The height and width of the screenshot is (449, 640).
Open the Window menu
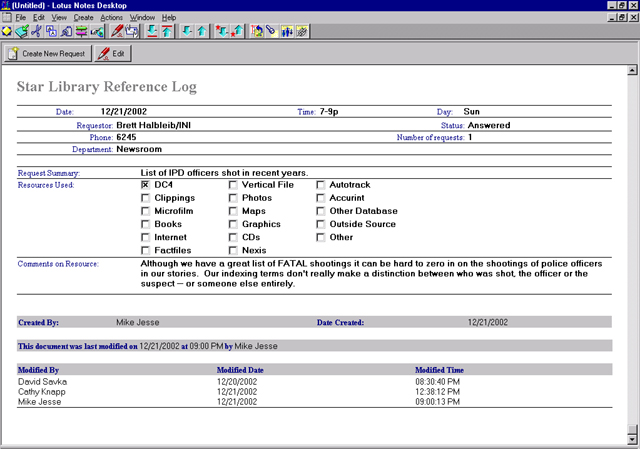point(142,18)
